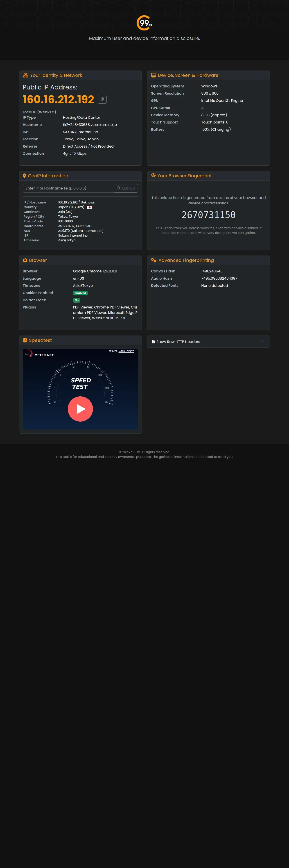The width and height of the screenshot is (289, 868).
Task: Click the 'Asia (AS)' continent value
Action: [65, 212]
